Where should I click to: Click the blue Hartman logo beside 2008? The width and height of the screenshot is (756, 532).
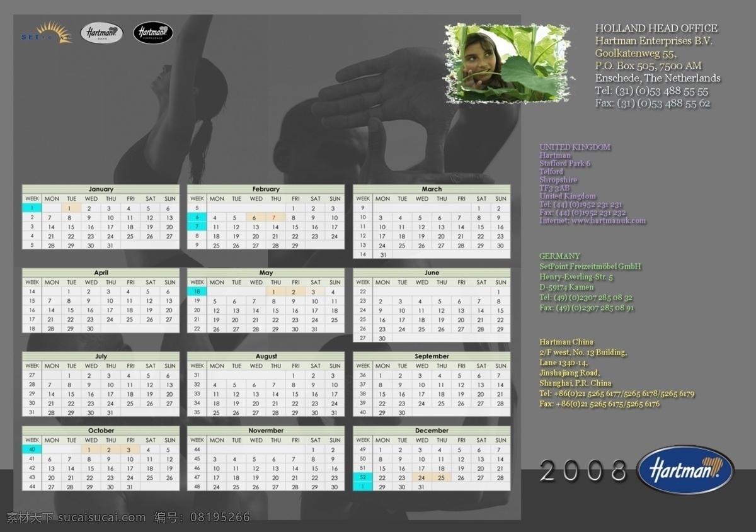tap(685, 470)
